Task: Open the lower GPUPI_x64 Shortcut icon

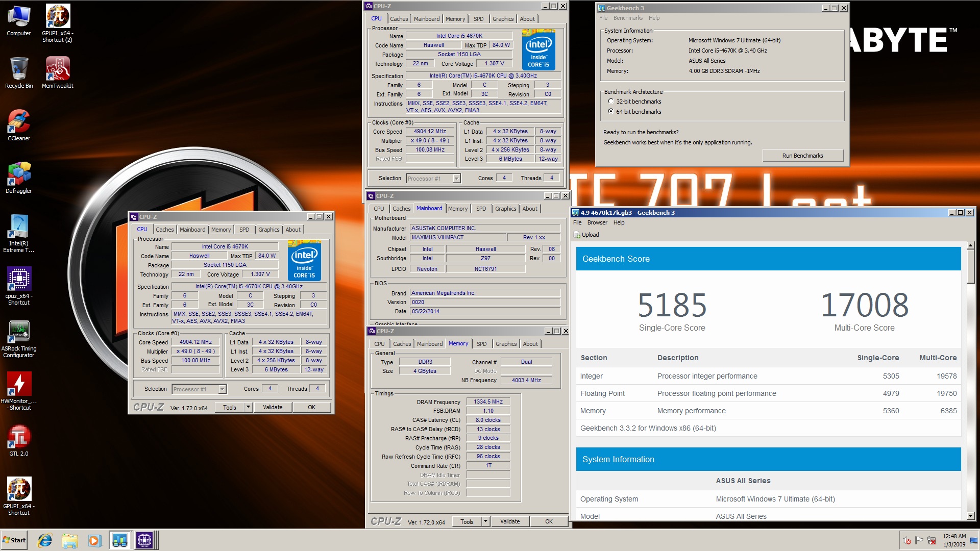Action: (19, 496)
